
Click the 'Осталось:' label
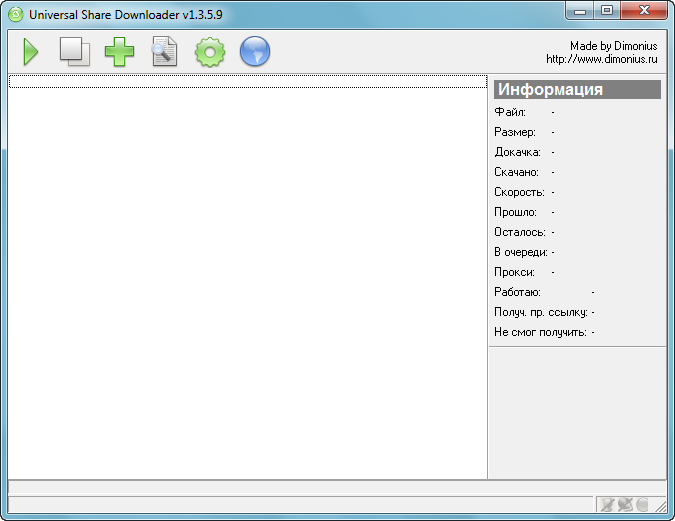[x=520, y=232]
